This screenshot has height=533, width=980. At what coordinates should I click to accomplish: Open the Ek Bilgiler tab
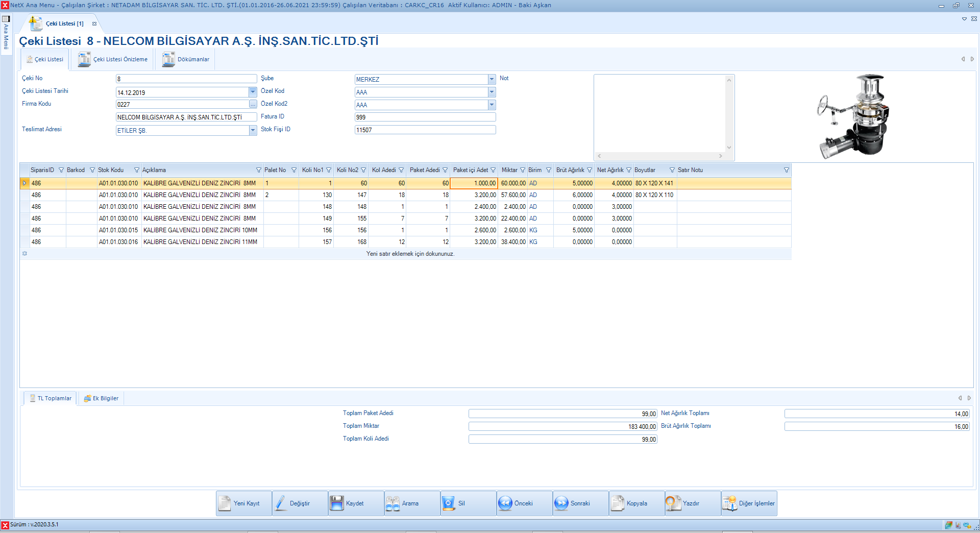coord(101,398)
